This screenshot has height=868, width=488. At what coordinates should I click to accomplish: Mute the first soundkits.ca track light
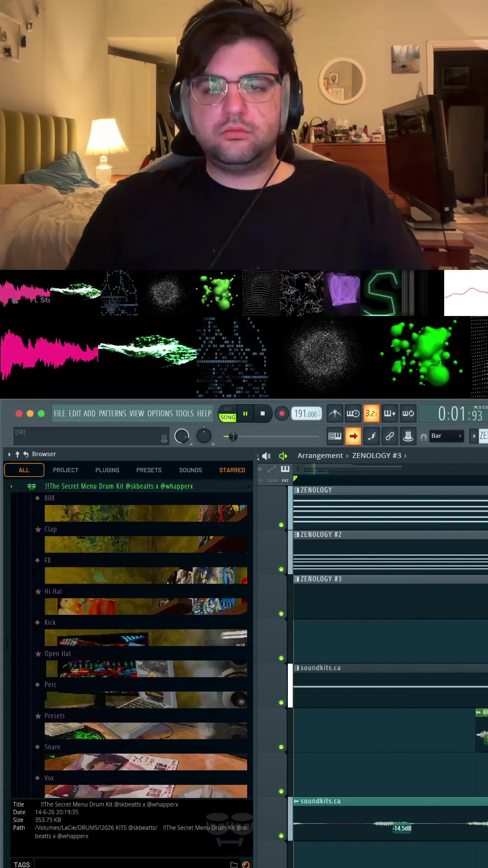pos(281,703)
